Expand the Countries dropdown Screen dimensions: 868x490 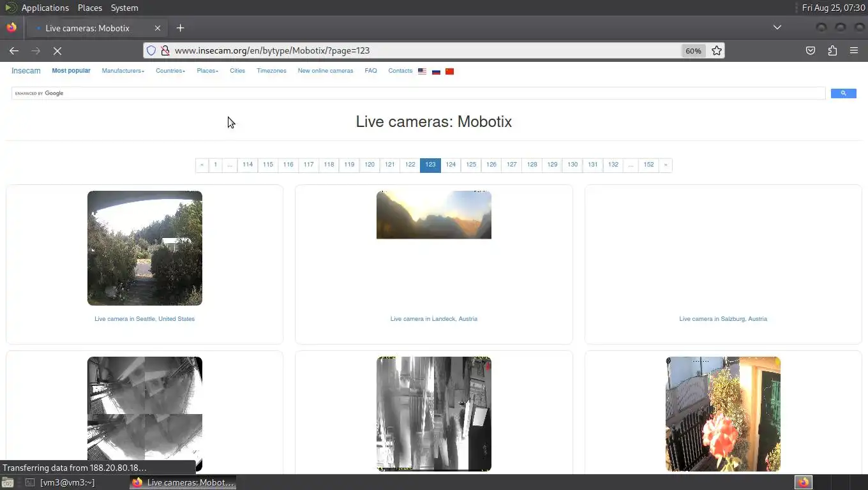click(x=170, y=71)
